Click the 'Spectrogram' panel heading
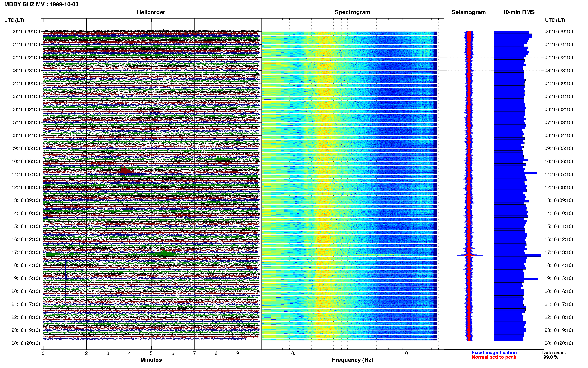This screenshot has width=588, height=368. (352, 12)
